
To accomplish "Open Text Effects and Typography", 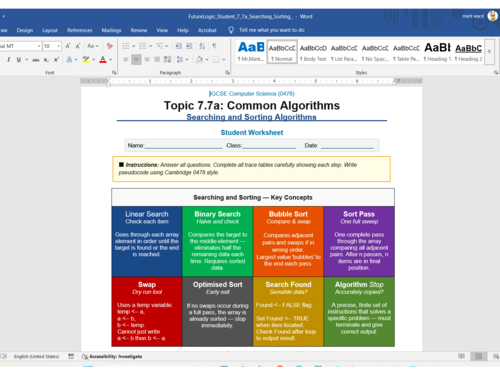I will point(69,60).
